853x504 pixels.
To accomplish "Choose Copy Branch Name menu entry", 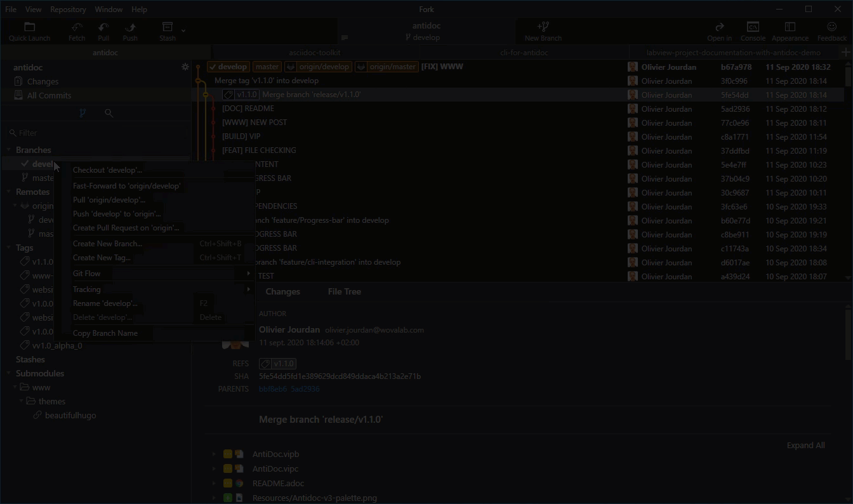I will coord(154,333).
